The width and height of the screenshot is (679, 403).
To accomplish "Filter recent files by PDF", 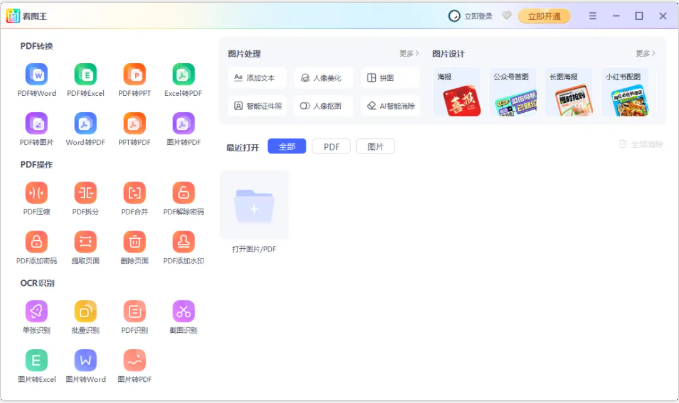I will (x=331, y=146).
